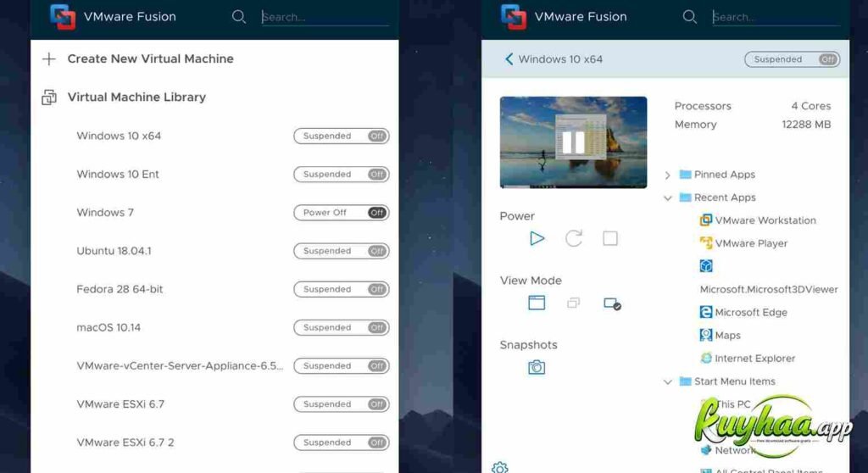Click the search field in right window
Viewport: 868px width, 473px height.
pos(776,17)
